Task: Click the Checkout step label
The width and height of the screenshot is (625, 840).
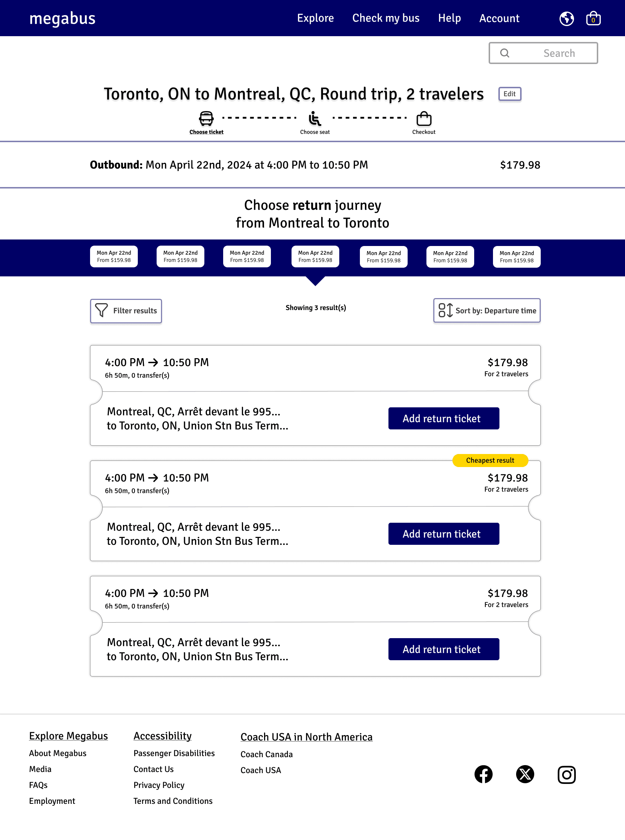Action: (x=423, y=132)
